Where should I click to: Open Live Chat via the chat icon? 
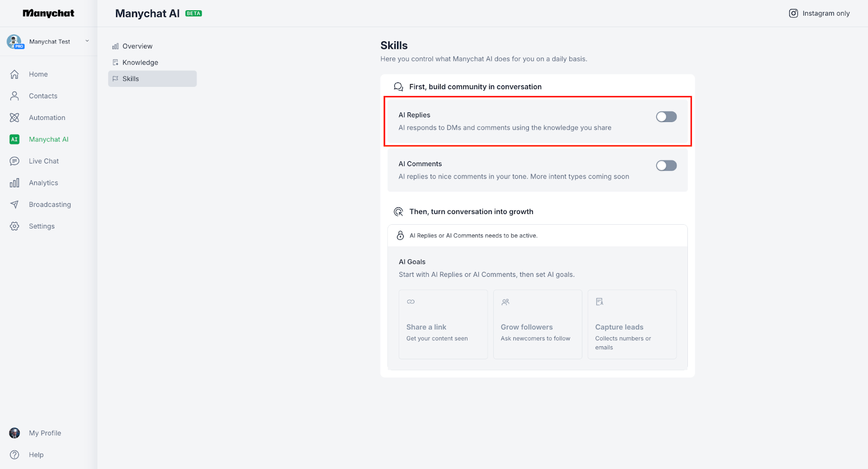(x=15, y=161)
